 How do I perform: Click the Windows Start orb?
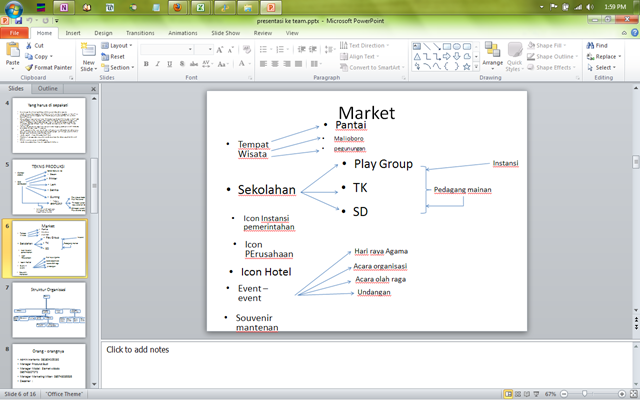13,8
